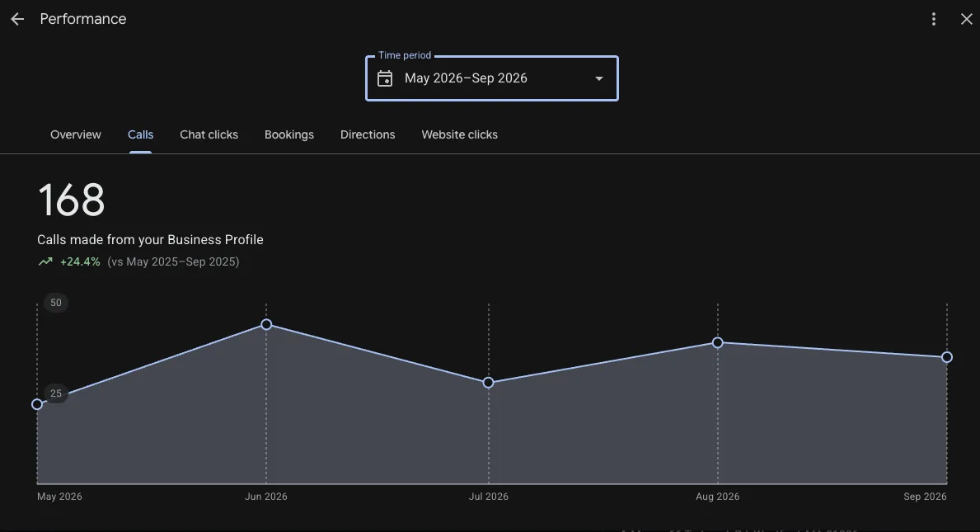The height and width of the screenshot is (532, 980).
Task: Click the Sep 2026 data point
Action: coord(947,357)
